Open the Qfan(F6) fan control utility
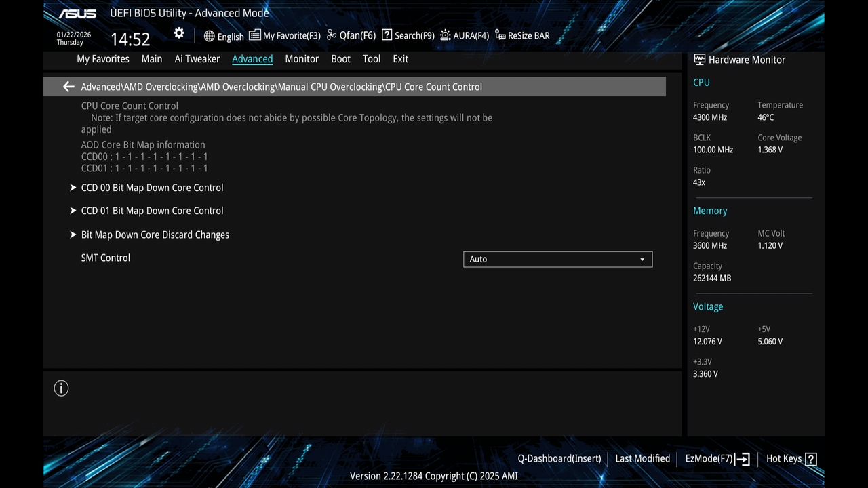 (350, 35)
